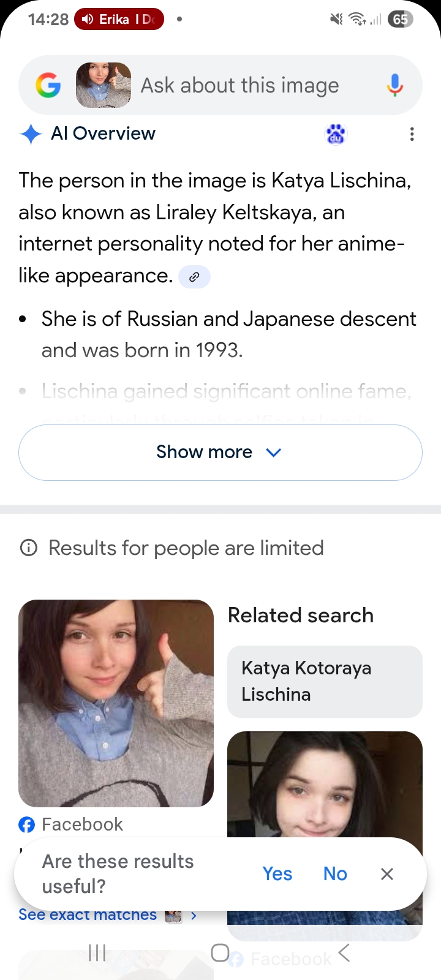Tap the Google logo icon
The width and height of the screenshot is (441, 980).
[x=48, y=85]
